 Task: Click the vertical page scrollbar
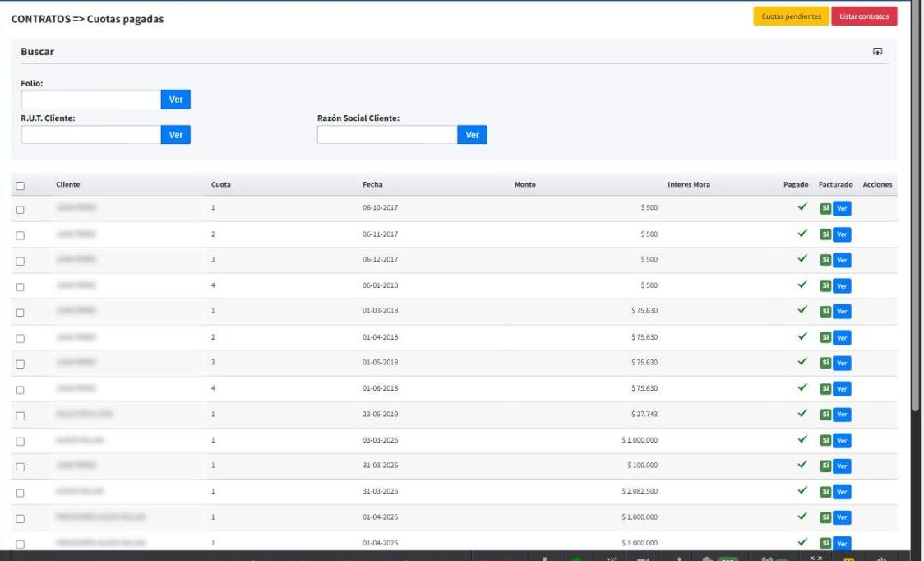coord(916,206)
